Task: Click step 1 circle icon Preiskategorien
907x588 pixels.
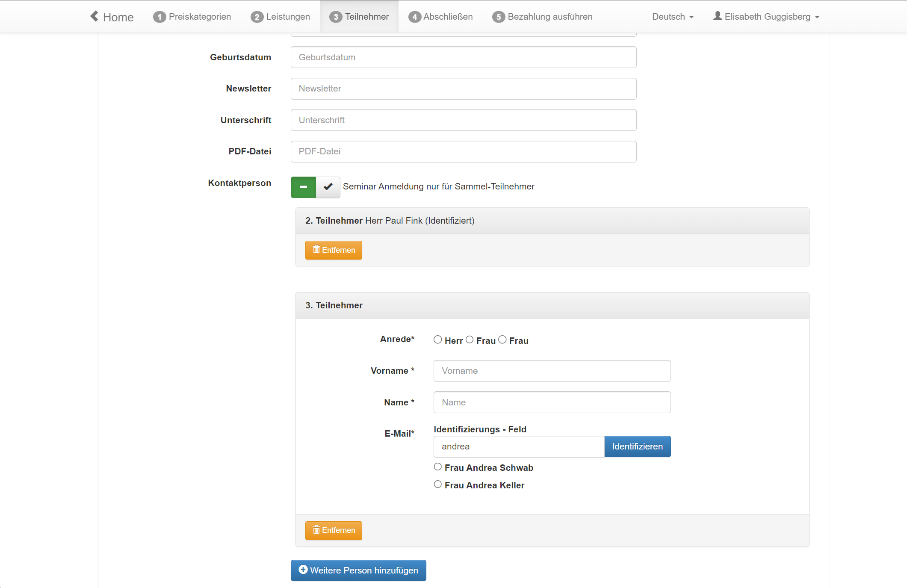Action: (159, 17)
